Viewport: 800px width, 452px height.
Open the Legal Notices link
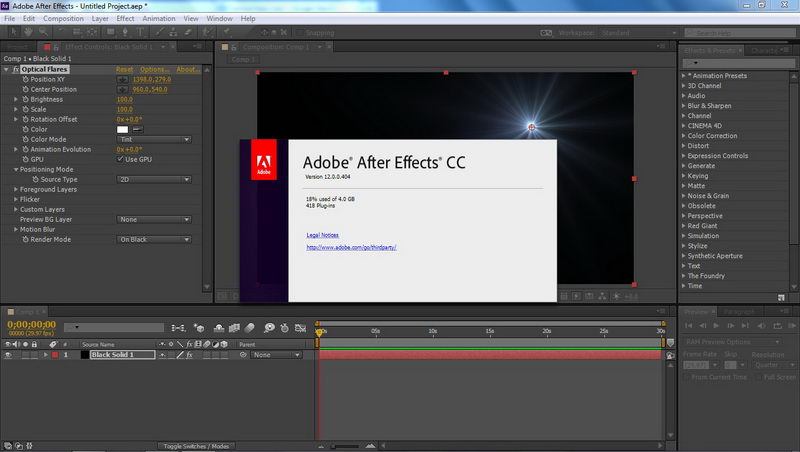tap(322, 235)
